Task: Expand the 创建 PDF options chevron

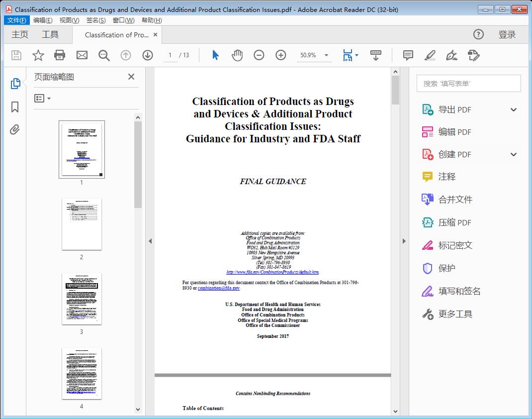Action: (x=513, y=154)
